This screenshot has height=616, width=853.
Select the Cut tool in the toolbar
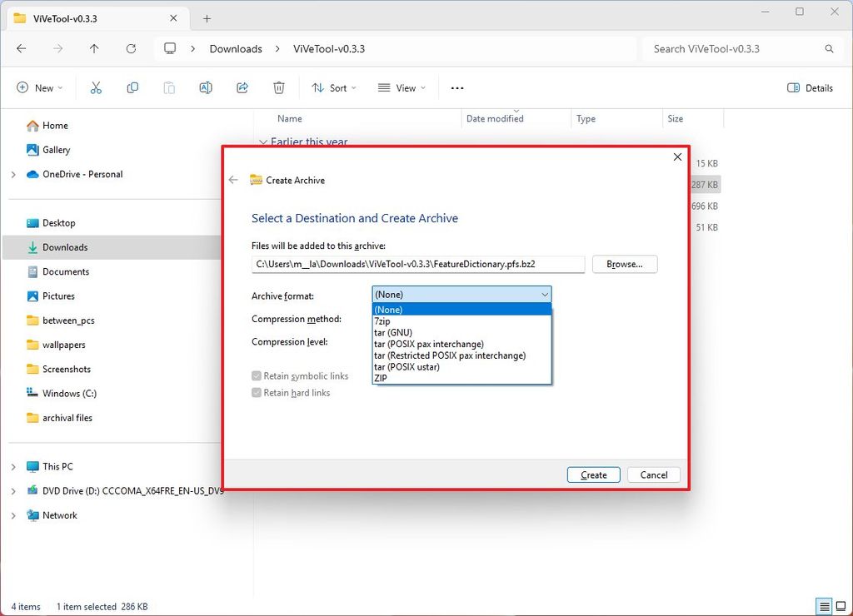coord(96,87)
